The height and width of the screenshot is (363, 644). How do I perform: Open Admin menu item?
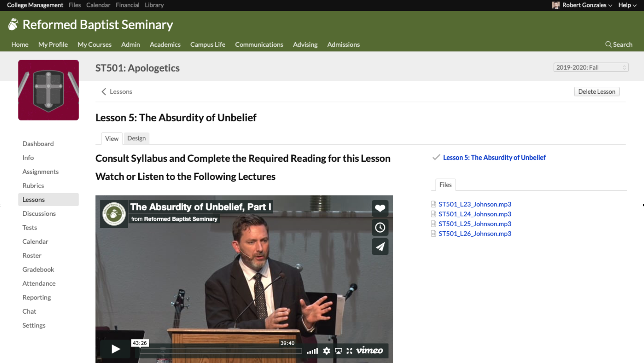tap(130, 44)
